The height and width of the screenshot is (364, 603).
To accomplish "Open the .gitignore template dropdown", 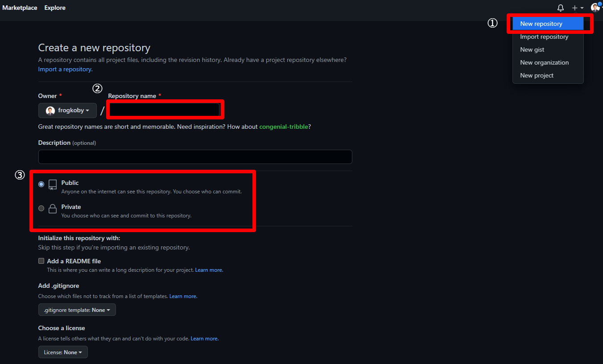I will click(x=77, y=310).
